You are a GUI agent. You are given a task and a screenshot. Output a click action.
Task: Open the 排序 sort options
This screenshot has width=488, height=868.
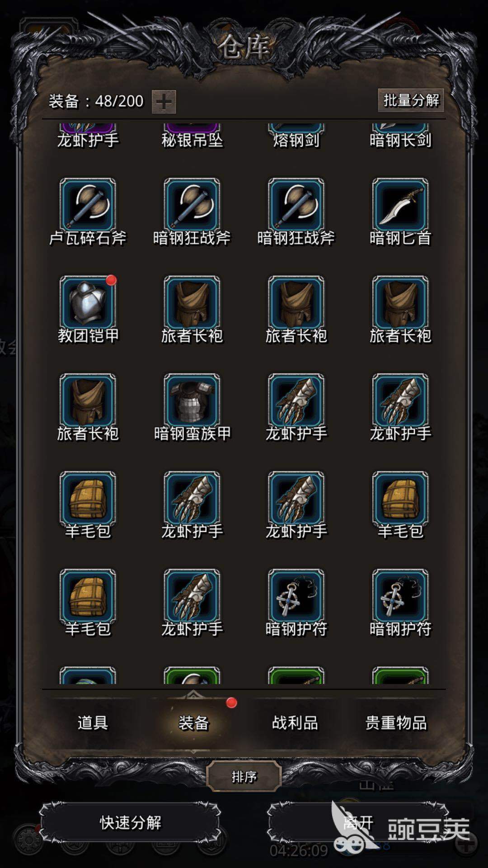[244, 777]
